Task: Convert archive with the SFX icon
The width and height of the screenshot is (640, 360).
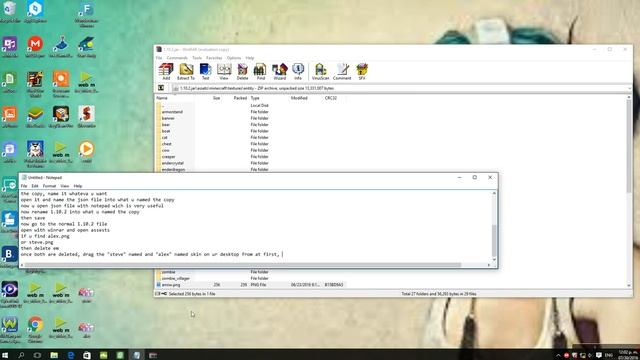Action: [362, 71]
